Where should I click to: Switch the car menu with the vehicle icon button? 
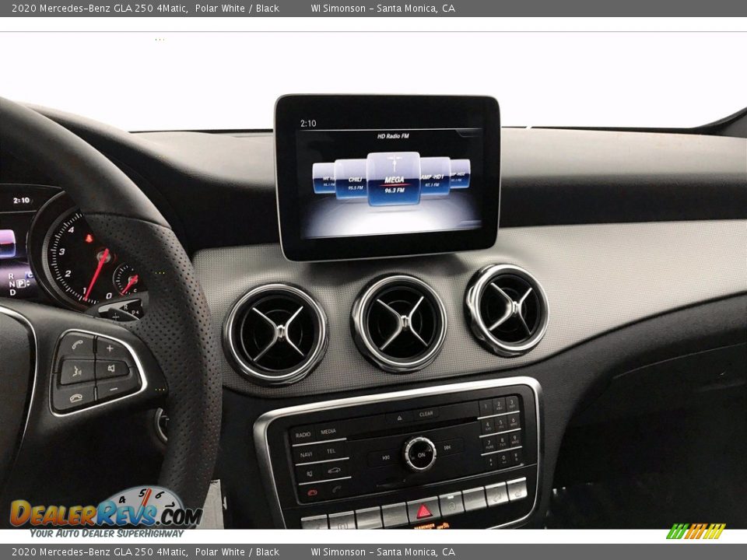click(x=334, y=470)
